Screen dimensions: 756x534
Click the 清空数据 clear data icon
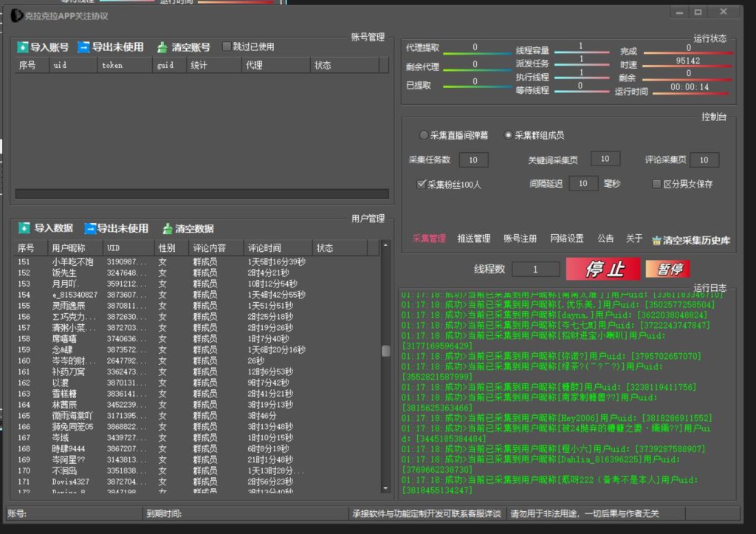pyautogui.click(x=168, y=229)
